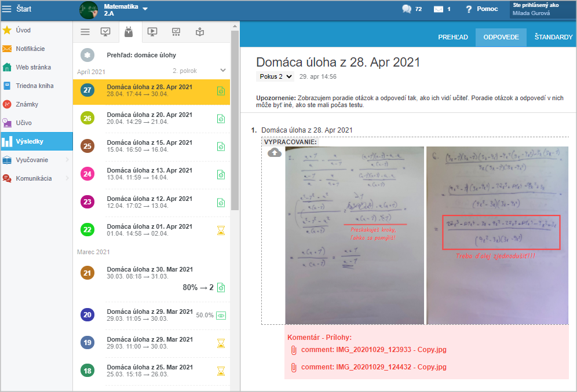The image size is (577, 392).
Task: Open the reading person book icon
Action: pos(200,32)
